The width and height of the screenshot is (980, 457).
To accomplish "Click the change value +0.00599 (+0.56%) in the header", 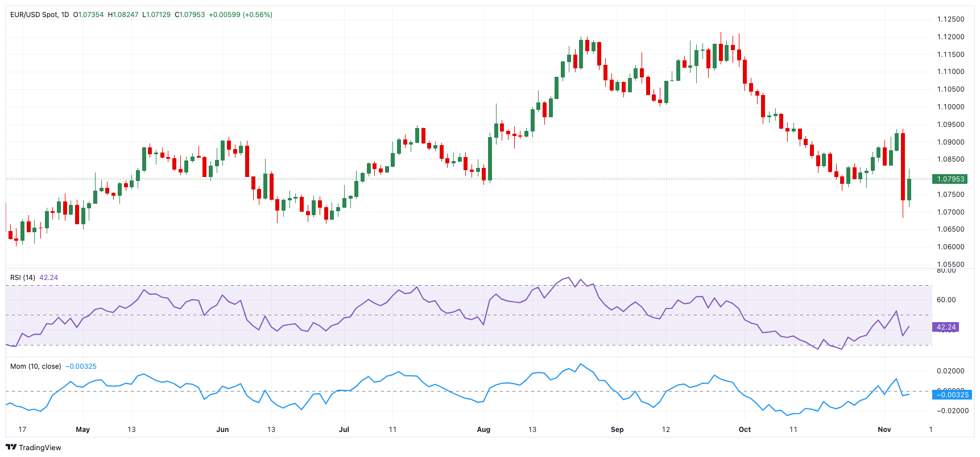I will click(x=241, y=15).
